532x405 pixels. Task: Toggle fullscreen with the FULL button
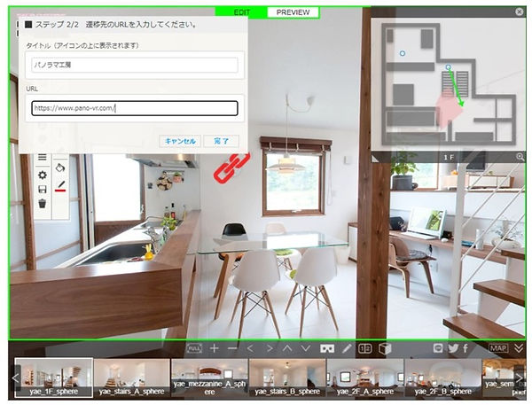195,348
